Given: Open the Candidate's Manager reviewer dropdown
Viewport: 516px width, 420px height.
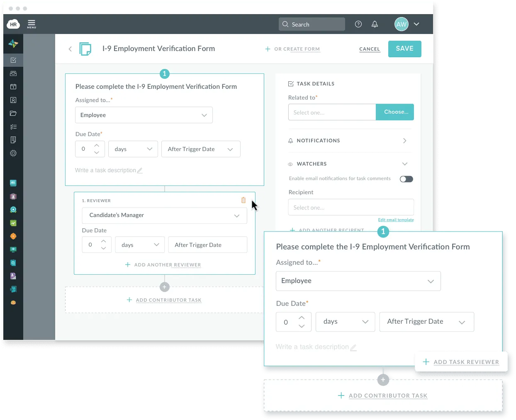Looking at the screenshot, I should [x=165, y=215].
